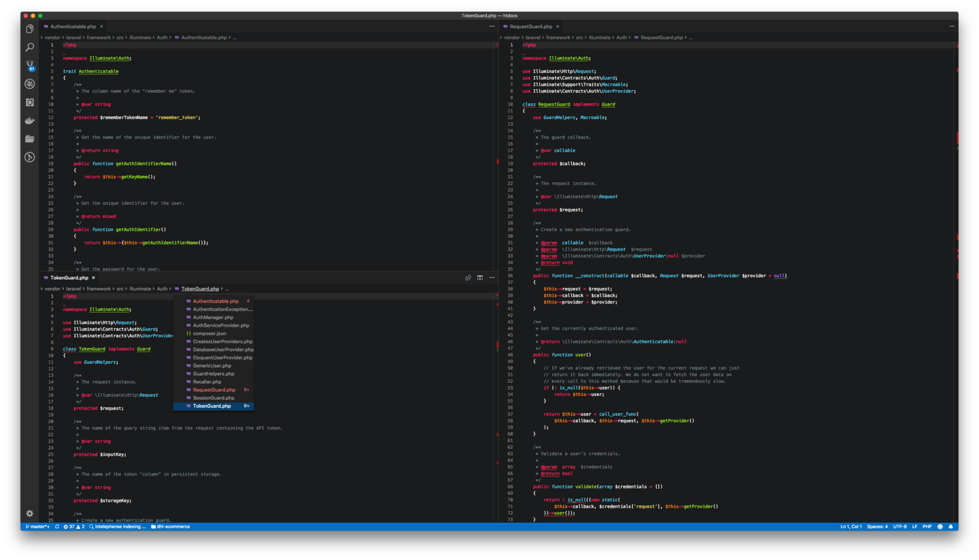Open more actions menu for RequestGuard editor
979x560 pixels.
[952, 26]
